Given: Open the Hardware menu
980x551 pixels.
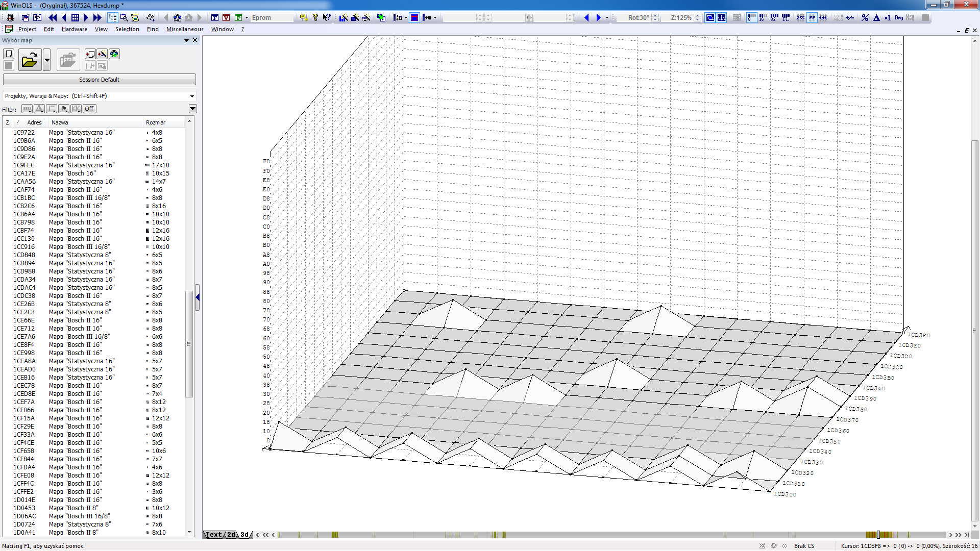Looking at the screenshot, I should [75, 29].
